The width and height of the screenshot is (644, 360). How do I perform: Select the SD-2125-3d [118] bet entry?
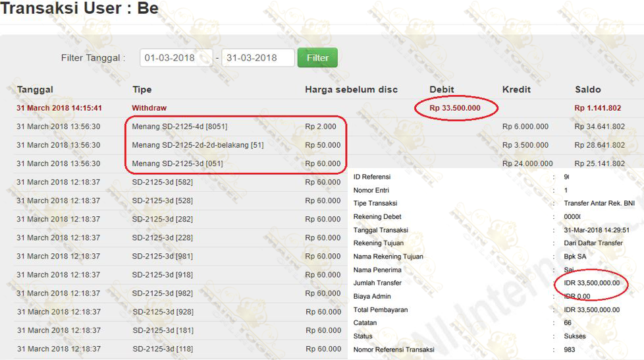(163, 349)
